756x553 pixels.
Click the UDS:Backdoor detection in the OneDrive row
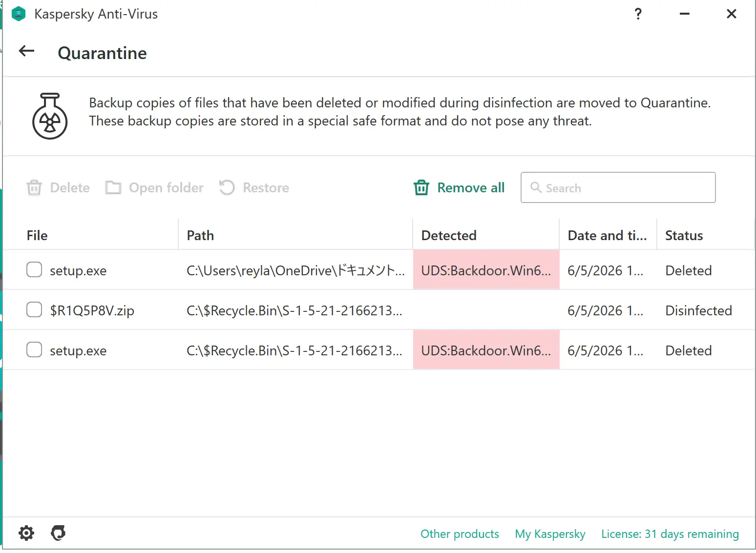pyautogui.click(x=486, y=270)
